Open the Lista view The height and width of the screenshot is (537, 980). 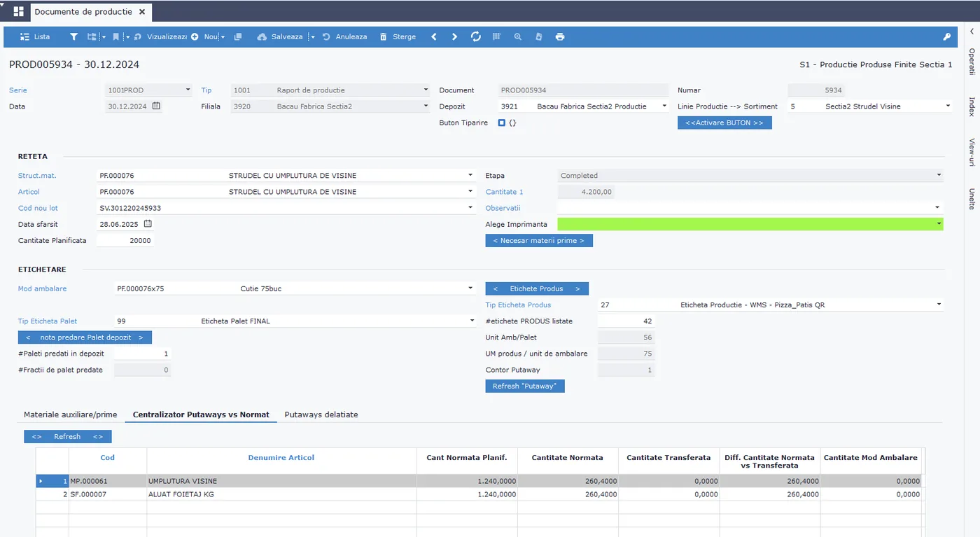point(35,36)
